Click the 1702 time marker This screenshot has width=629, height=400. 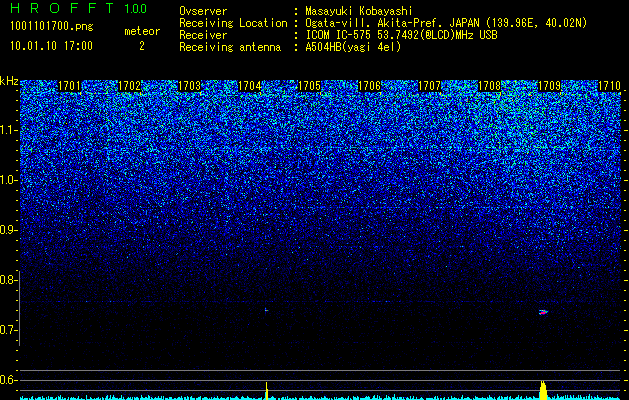(x=130, y=86)
